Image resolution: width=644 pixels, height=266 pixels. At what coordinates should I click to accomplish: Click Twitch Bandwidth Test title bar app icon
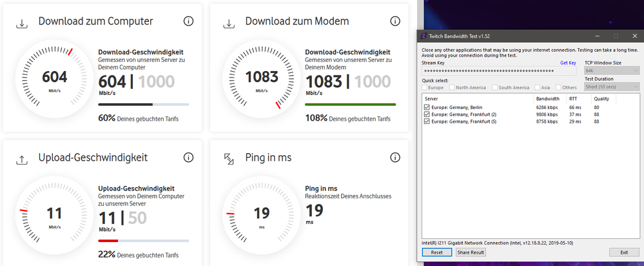point(424,36)
